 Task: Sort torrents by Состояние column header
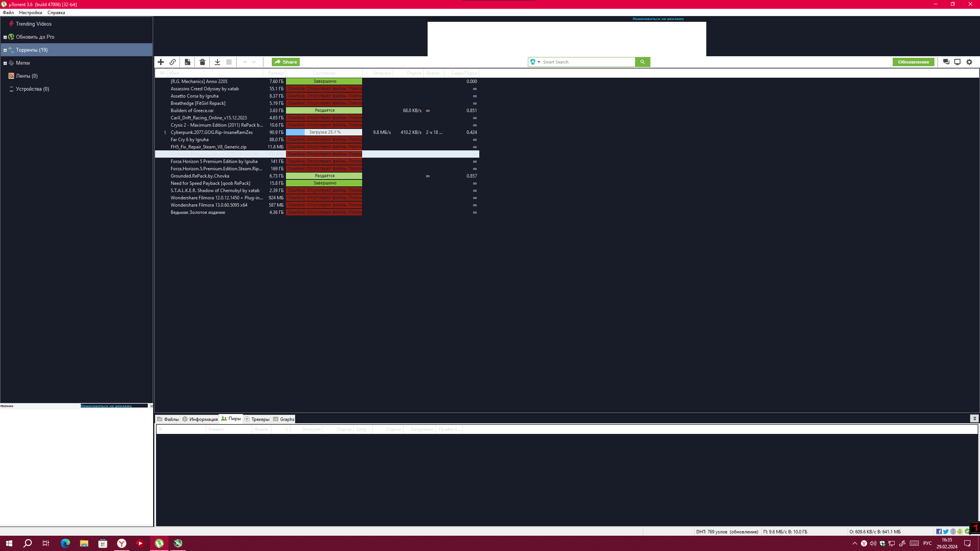pos(324,73)
